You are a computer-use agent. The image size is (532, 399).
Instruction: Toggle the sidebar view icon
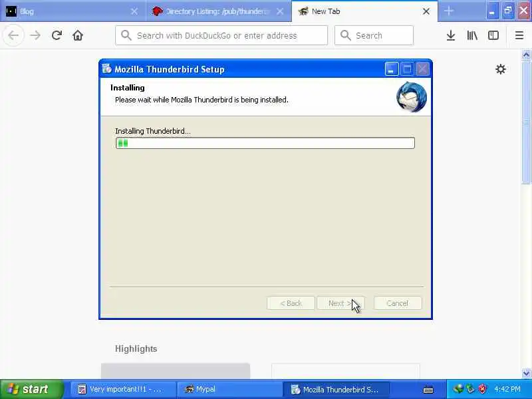tap(493, 35)
